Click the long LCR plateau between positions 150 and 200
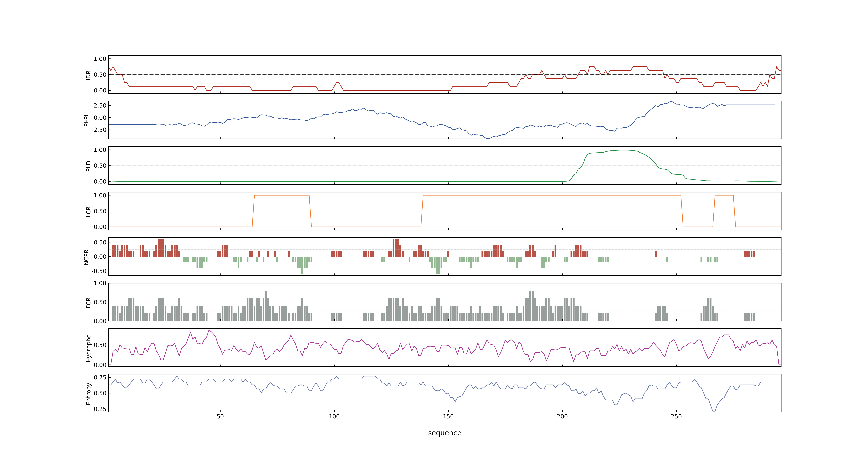The height and width of the screenshot is (463, 868). click(552, 195)
